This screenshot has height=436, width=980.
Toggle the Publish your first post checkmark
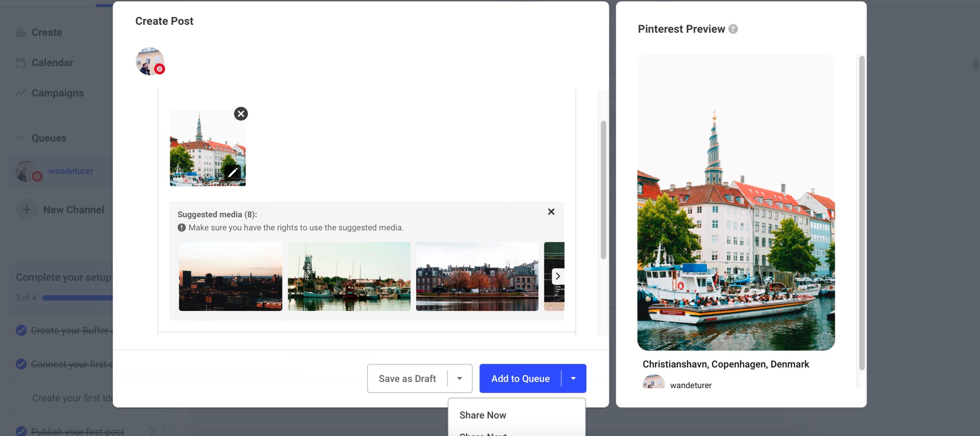(22, 431)
